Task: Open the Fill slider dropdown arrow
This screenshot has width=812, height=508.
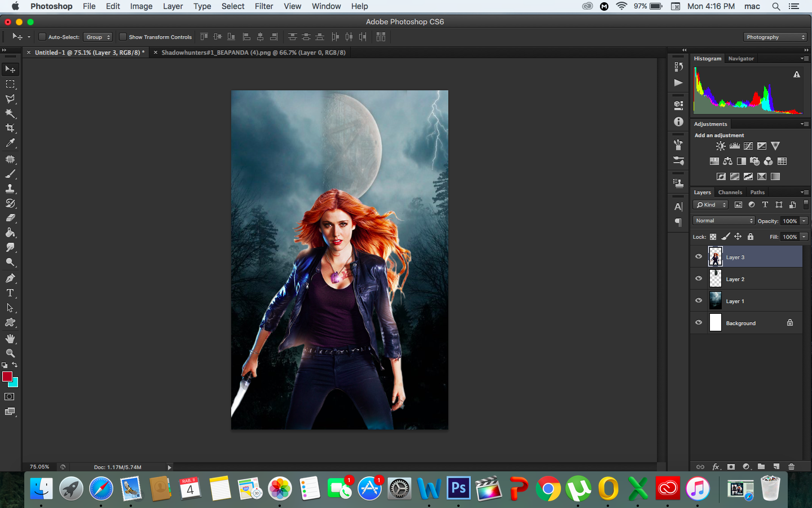Action: point(804,237)
